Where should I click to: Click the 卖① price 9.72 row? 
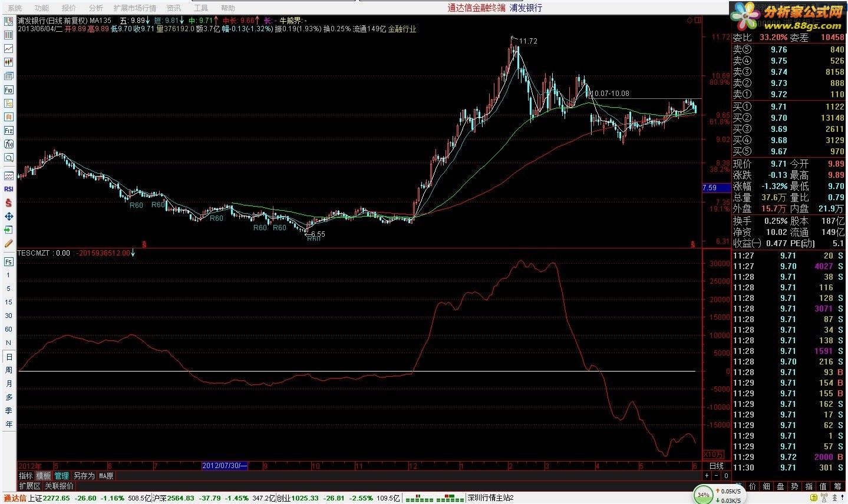(x=789, y=94)
